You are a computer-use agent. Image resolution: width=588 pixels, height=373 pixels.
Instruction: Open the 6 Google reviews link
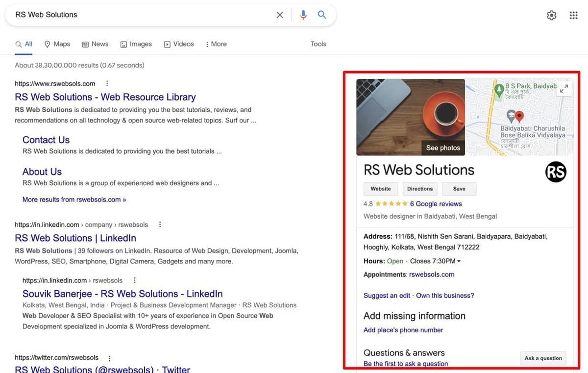[x=436, y=204]
